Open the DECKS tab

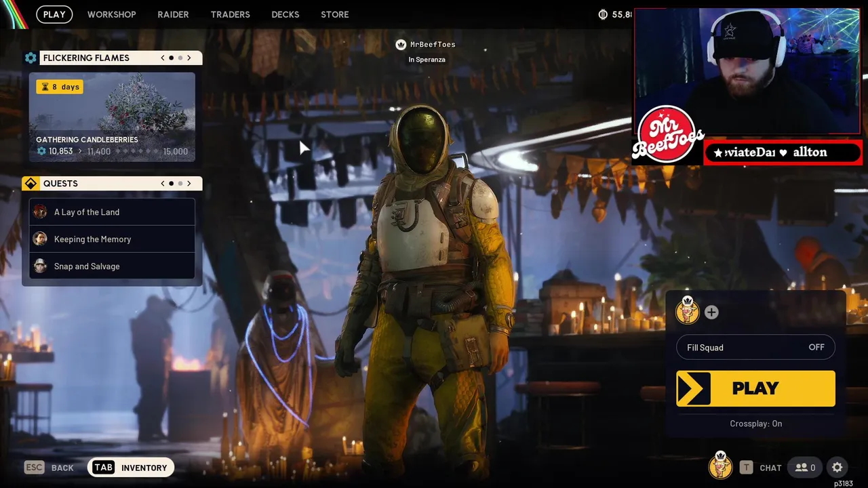point(285,14)
